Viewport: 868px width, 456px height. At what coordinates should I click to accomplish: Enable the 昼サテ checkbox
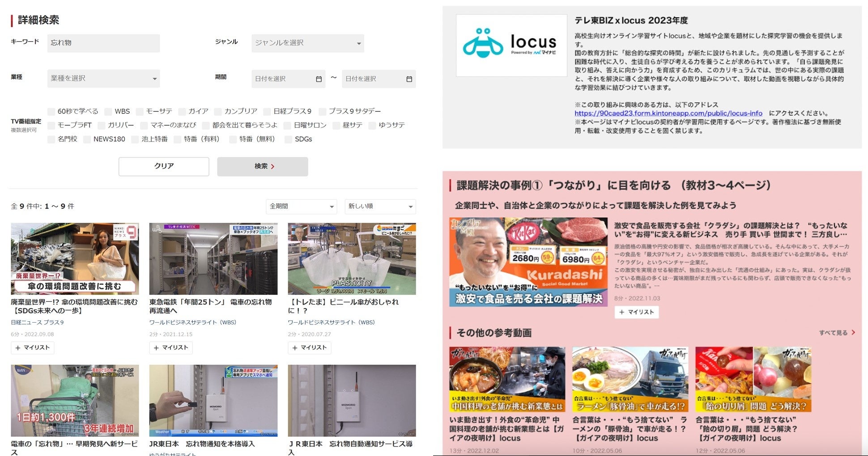pos(336,125)
